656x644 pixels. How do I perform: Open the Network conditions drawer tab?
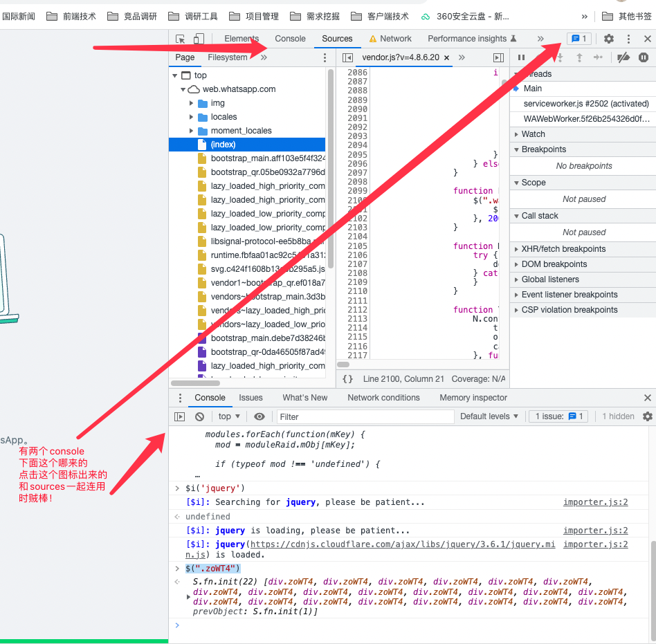[383, 398]
